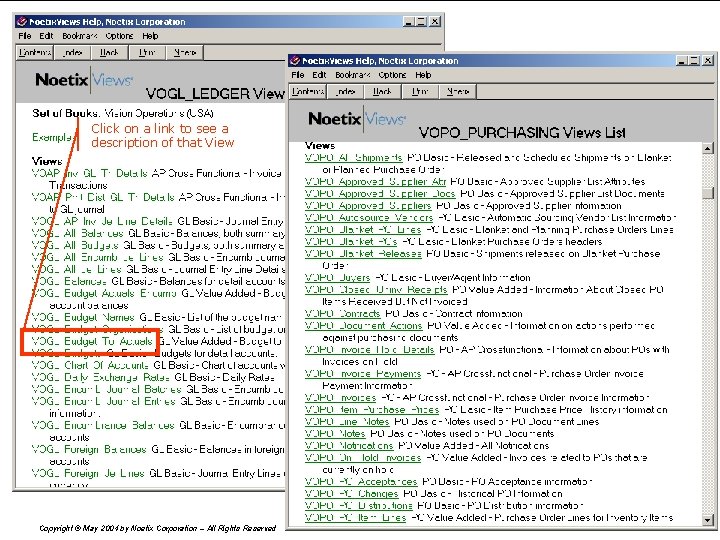Open the VOPO_On_Hold_Invoices link
Screen dimensions: 720x540
(363, 458)
